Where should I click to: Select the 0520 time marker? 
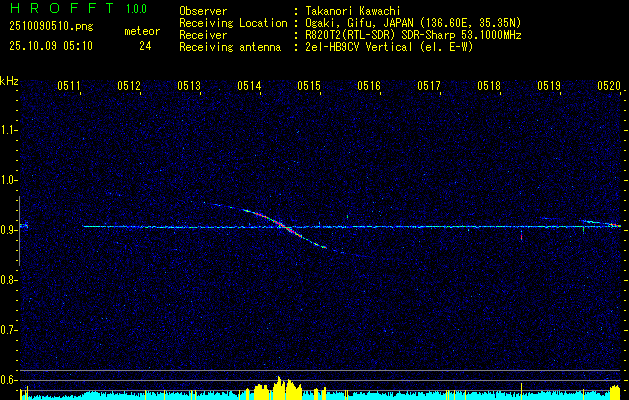point(609,87)
